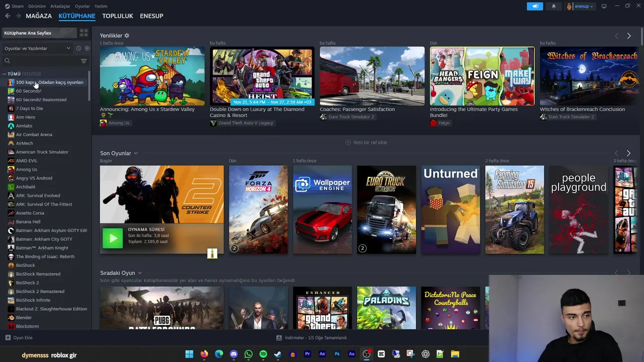Open People Playground cover
This screenshot has height=362, width=644.
[x=579, y=210]
